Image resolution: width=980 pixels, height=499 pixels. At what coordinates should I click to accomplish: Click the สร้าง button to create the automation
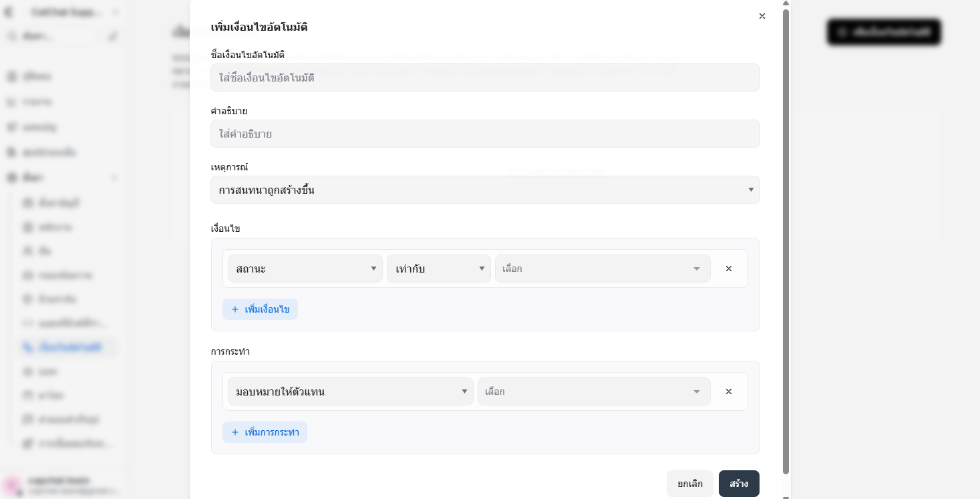(739, 483)
